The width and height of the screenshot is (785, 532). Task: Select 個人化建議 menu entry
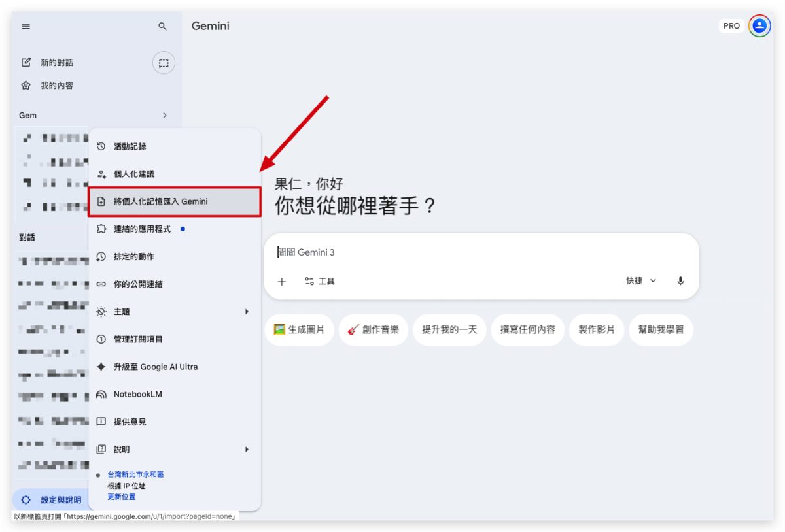(x=175, y=174)
